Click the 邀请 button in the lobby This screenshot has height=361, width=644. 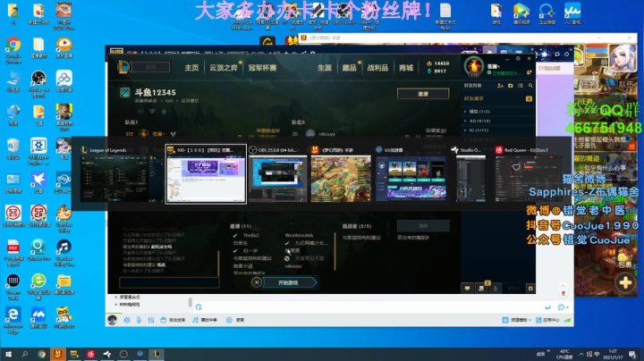[x=423, y=94]
